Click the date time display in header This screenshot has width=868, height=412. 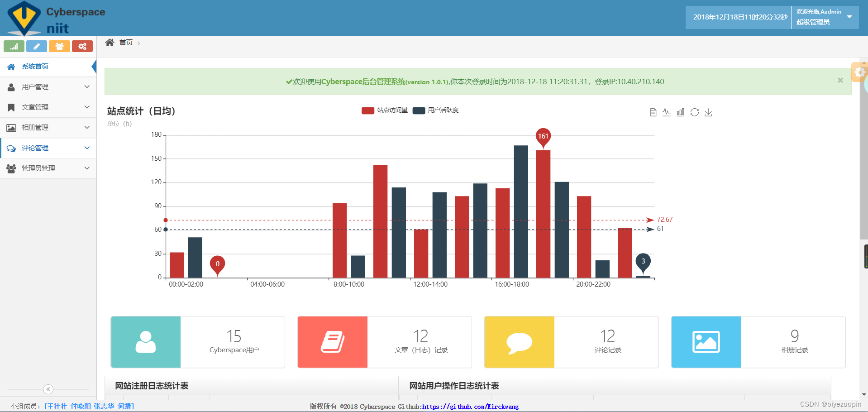740,17
